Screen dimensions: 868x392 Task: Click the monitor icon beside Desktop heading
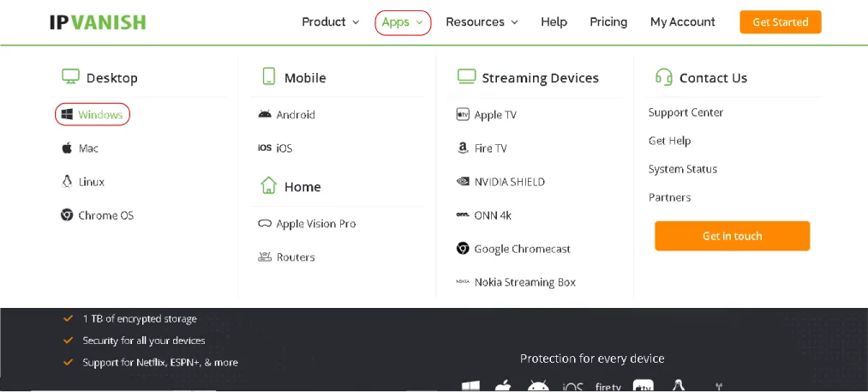[x=70, y=77]
